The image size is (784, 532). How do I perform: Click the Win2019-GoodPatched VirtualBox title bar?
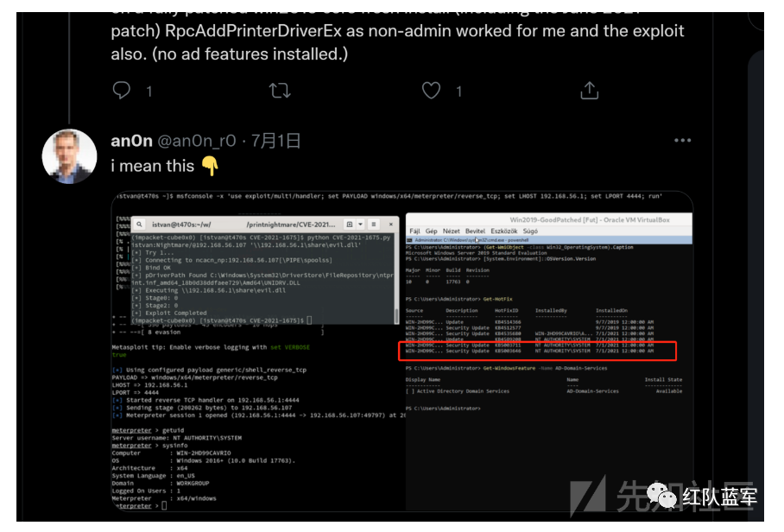(549, 219)
